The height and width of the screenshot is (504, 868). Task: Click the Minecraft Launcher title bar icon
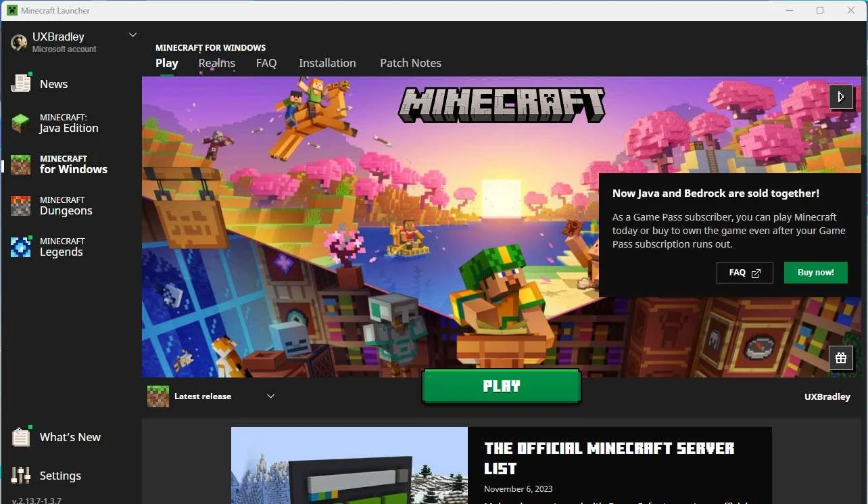coord(12,10)
